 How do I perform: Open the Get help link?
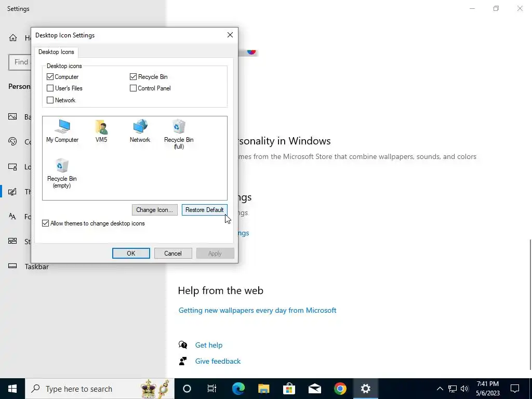[209, 345]
